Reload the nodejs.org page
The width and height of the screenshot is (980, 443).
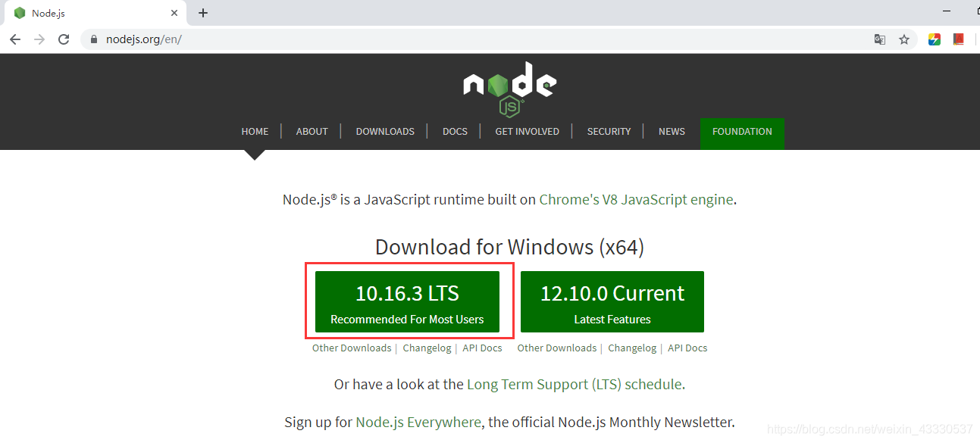click(x=64, y=39)
